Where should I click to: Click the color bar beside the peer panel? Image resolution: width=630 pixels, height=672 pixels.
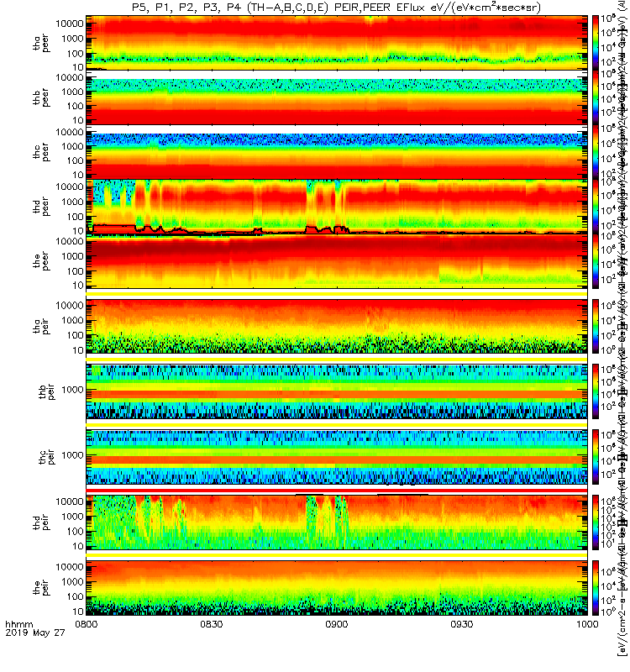click(x=596, y=261)
